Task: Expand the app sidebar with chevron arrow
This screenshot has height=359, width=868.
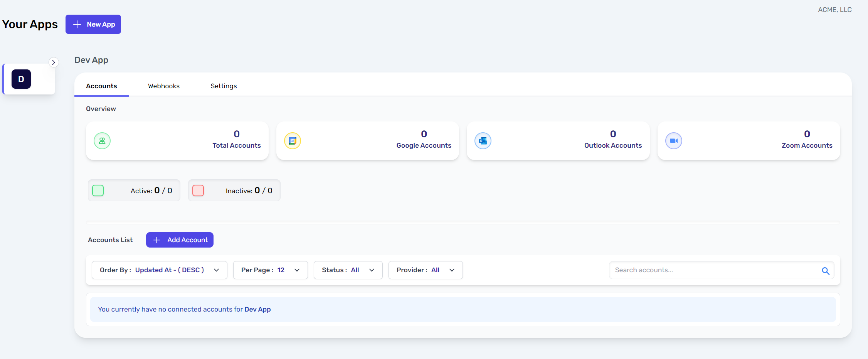Action: [x=54, y=62]
